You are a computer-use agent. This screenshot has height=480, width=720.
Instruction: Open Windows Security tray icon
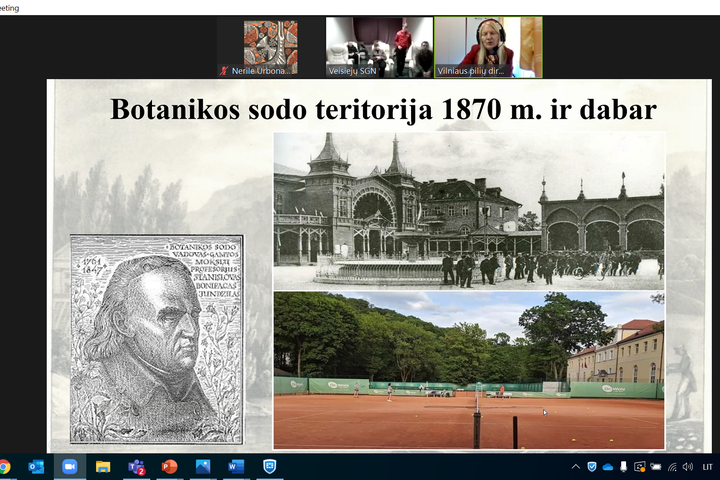[x=592, y=467]
